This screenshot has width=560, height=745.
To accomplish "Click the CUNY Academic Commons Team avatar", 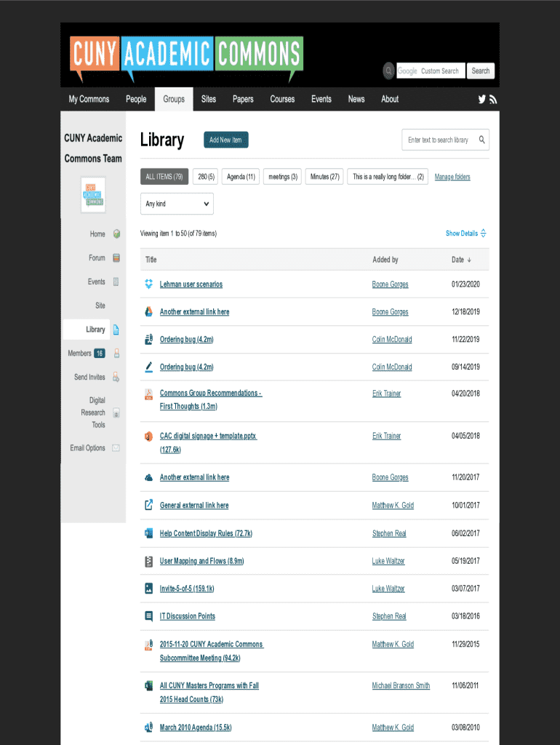I will 92,195.
